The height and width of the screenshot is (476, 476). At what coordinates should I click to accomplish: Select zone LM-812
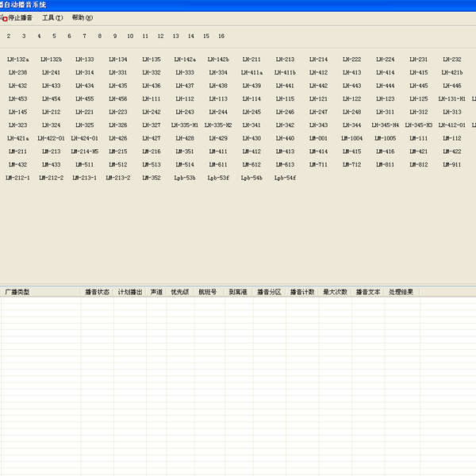[x=419, y=165]
